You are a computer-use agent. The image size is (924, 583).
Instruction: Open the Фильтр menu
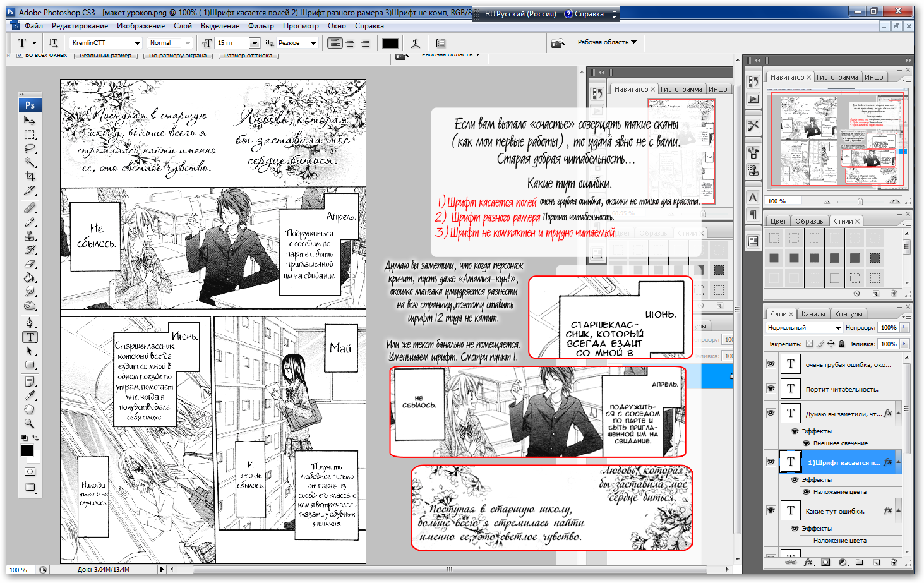coord(261,26)
